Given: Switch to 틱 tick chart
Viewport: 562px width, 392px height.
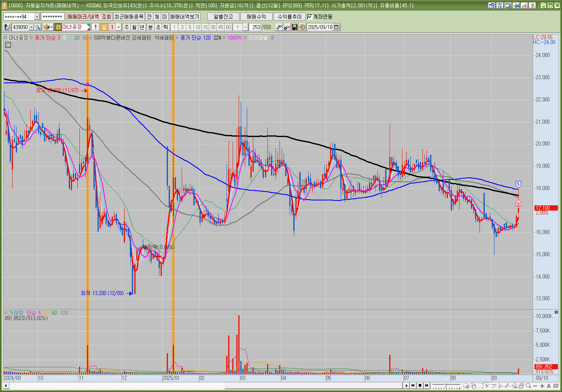Looking at the screenshot, I should click(166, 27).
